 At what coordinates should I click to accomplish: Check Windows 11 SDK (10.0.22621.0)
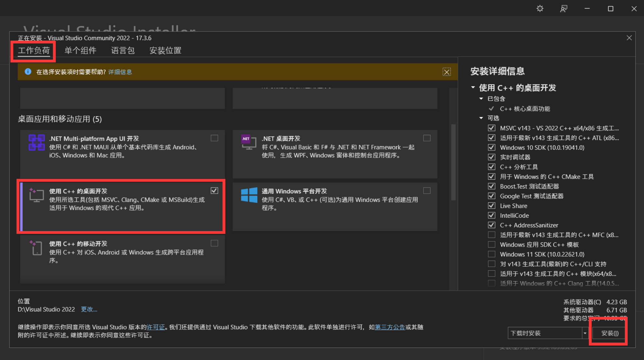(x=491, y=254)
